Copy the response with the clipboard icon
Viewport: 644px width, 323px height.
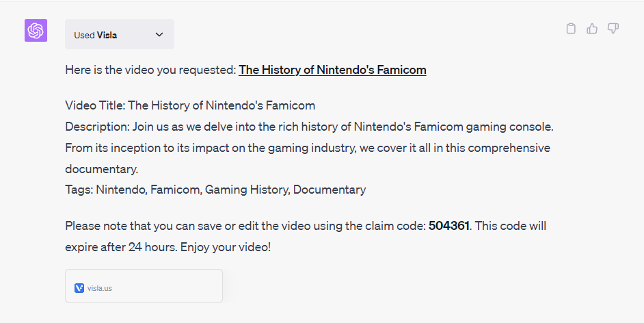(570, 28)
